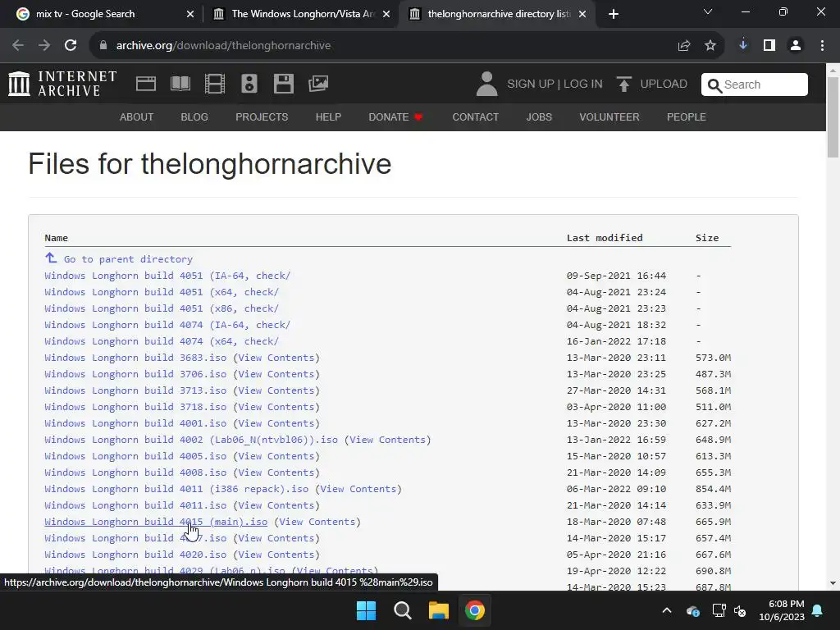Screen dimensions: 840x630
Task: View Contents of build 4011 (i386 repack).iso
Action: [x=358, y=489]
